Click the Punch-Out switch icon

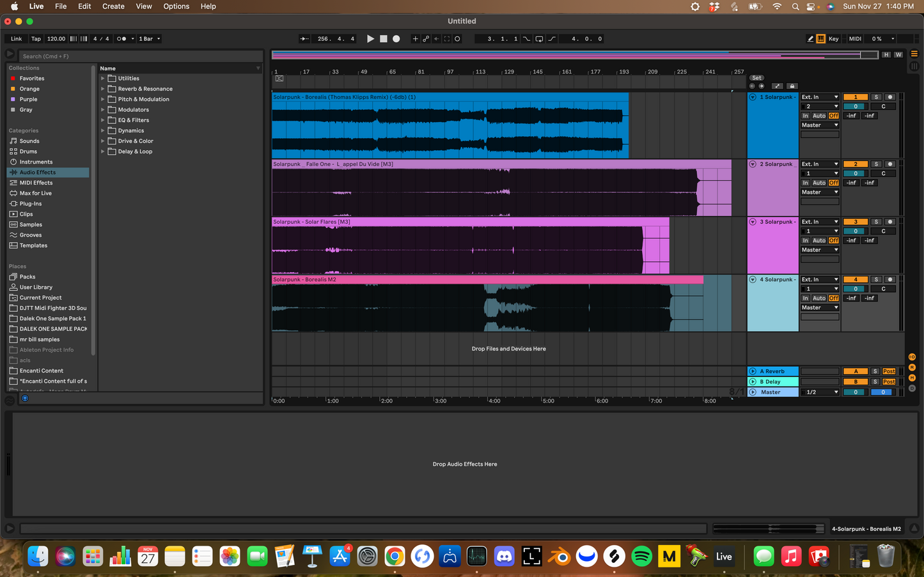[552, 39]
